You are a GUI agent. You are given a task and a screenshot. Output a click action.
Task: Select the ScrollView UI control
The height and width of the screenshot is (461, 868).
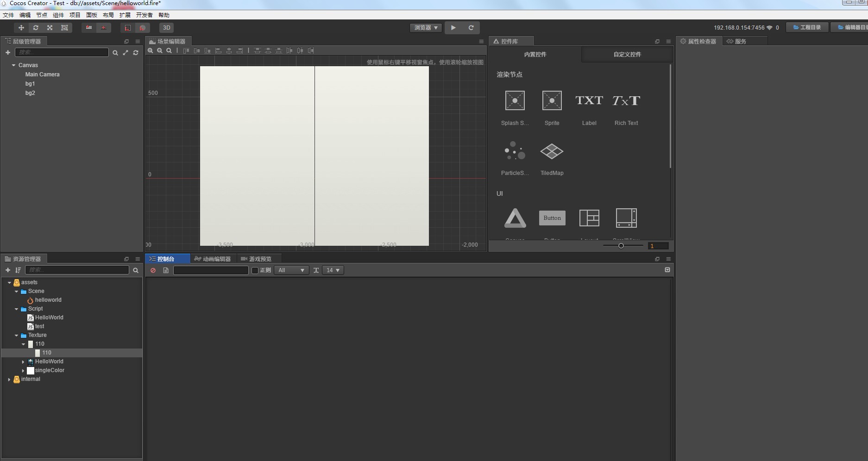(x=626, y=218)
